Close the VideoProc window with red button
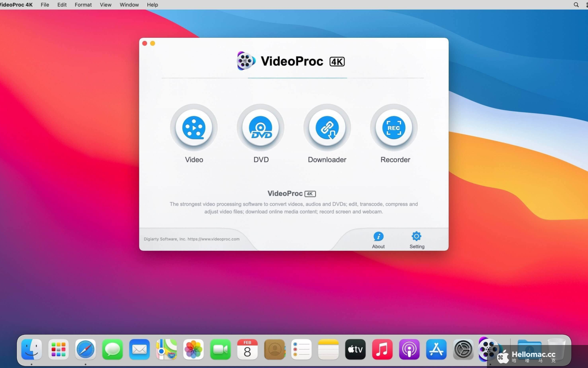 [145, 43]
